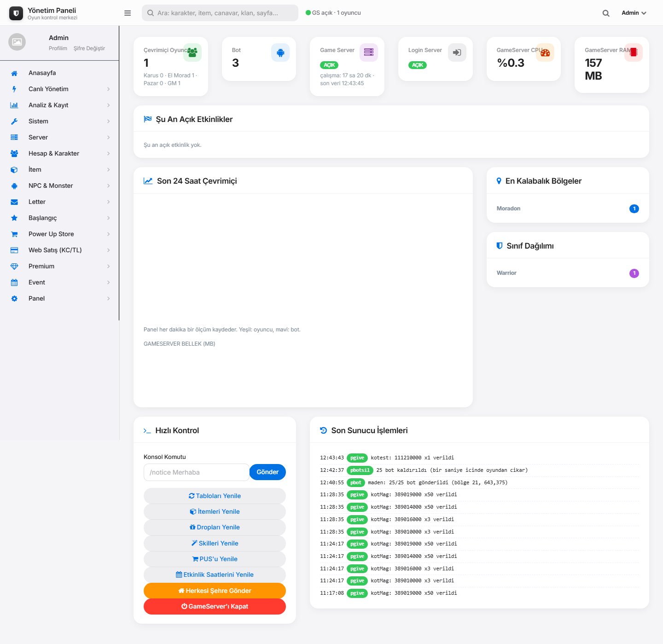Click the Bot card android icon
The width and height of the screenshot is (663, 644).
[280, 52]
